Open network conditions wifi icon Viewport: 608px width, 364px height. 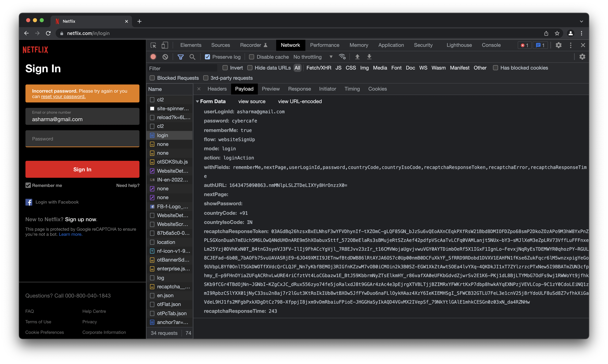point(342,57)
